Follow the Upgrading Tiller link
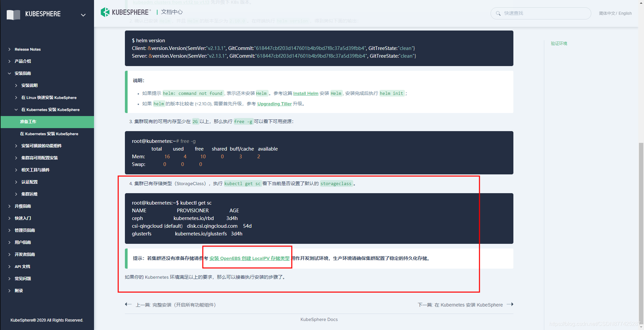Screen dimensions: 644x330 274,104
